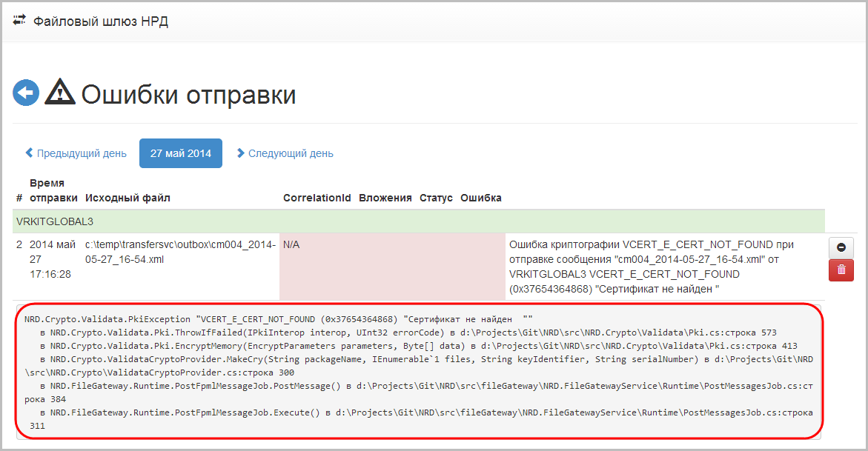Click the Ошибки отправки page heading
This screenshot has height=451, width=868.
coord(189,94)
